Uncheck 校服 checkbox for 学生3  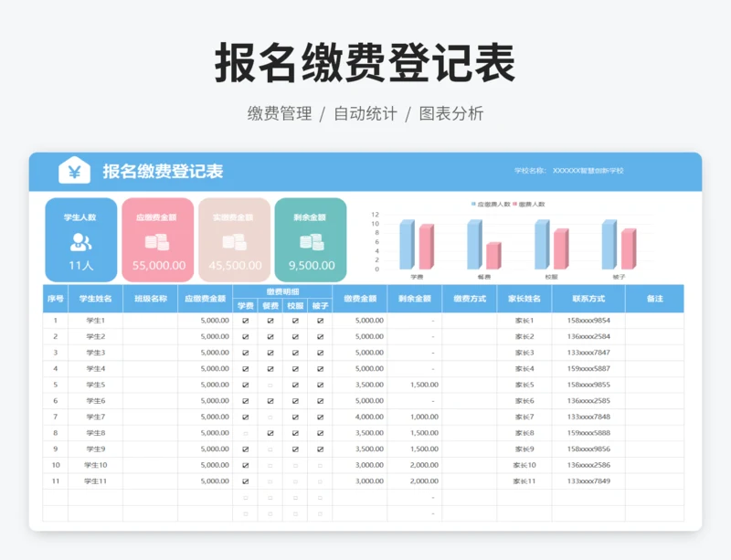pos(295,353)
